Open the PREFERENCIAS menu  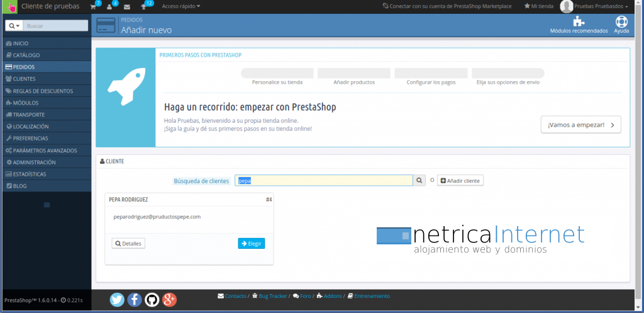[47, 138]
